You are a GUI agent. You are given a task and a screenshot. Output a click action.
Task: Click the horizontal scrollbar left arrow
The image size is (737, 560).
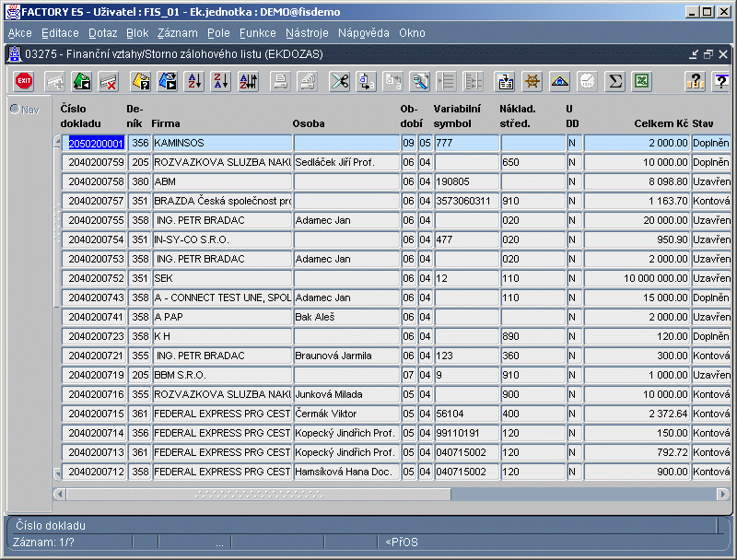pos(60,495)
